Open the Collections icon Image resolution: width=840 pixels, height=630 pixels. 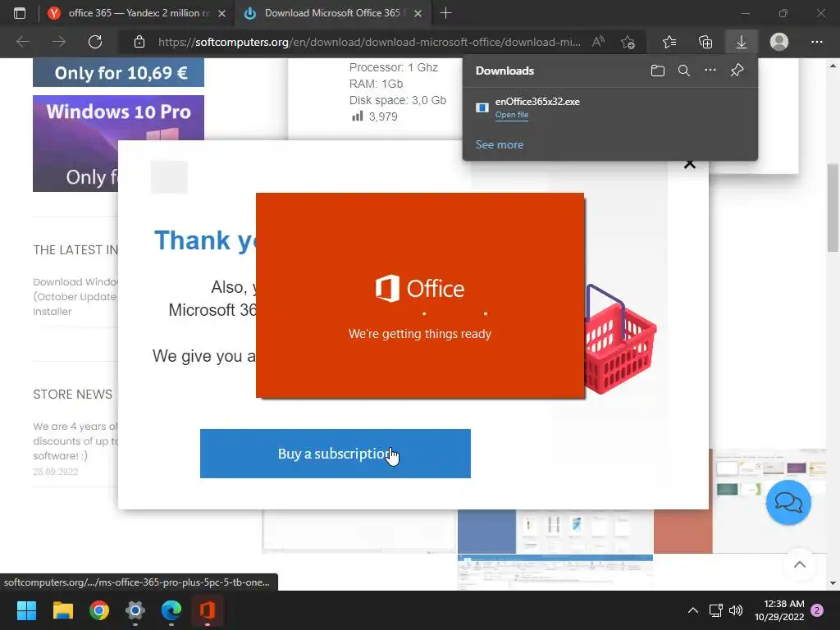[x=705, y=42]
